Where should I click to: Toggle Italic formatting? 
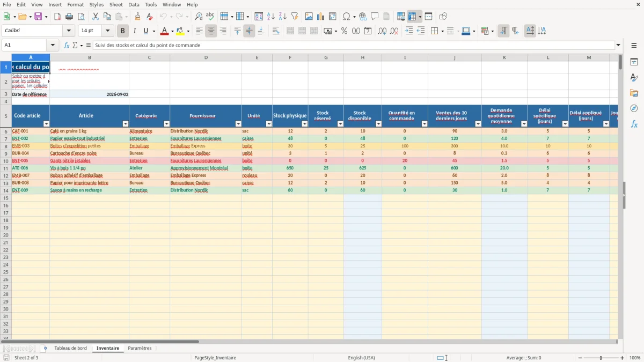(135, 31)
